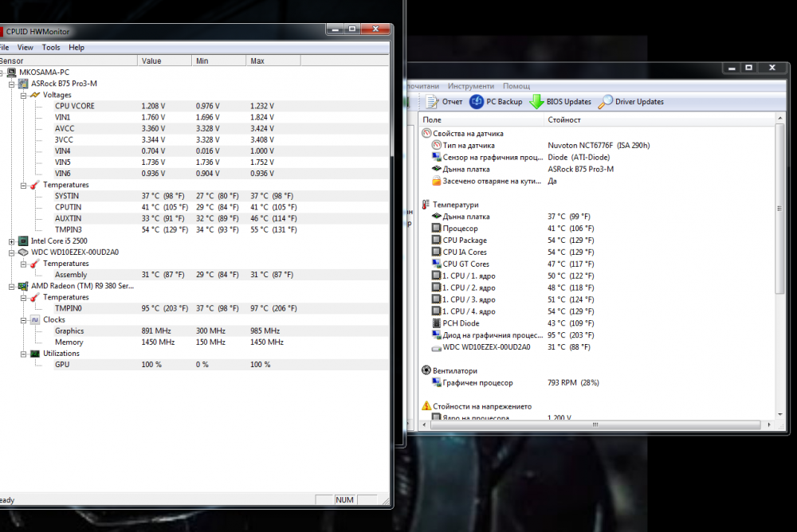Collapse the MKOSAMA-PC tree node
This screenshot has height=532, width=797.
1,72
